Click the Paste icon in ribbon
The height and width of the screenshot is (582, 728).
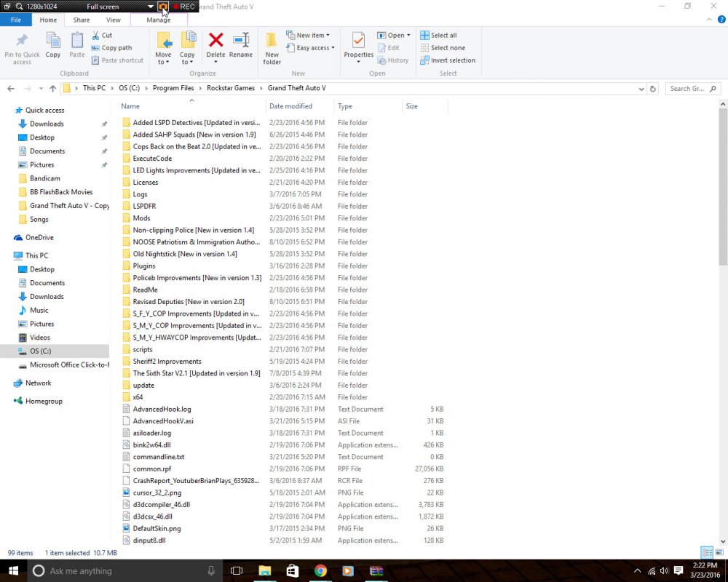77,41
